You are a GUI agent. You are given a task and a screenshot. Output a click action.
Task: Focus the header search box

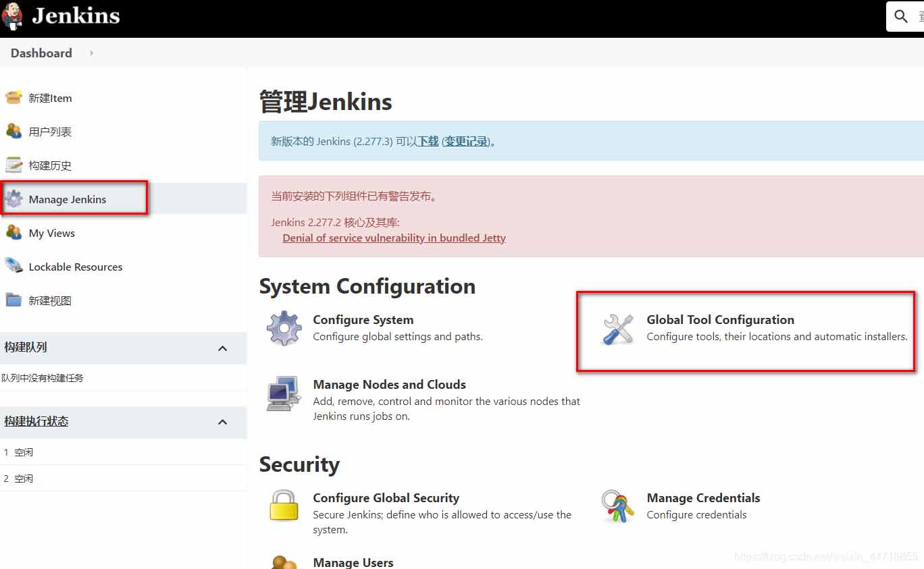(x=905, y=16)
